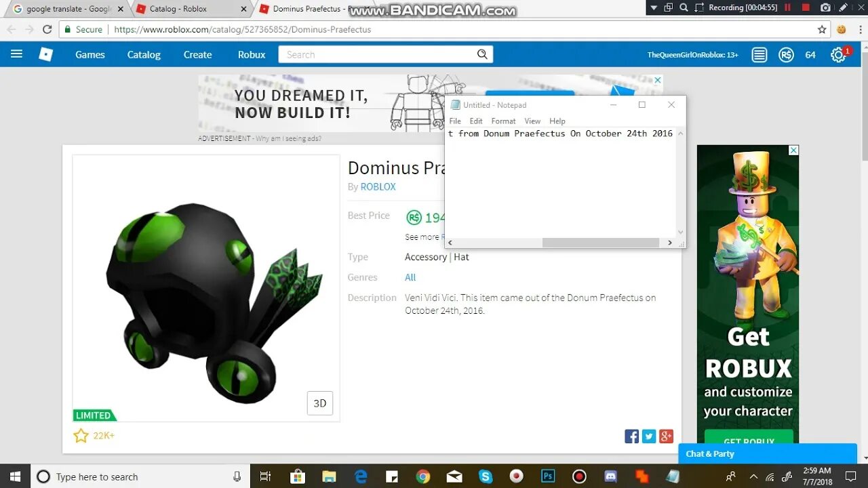Click the Robux currency icon in header
868x488 pixels.
[786, 55]
